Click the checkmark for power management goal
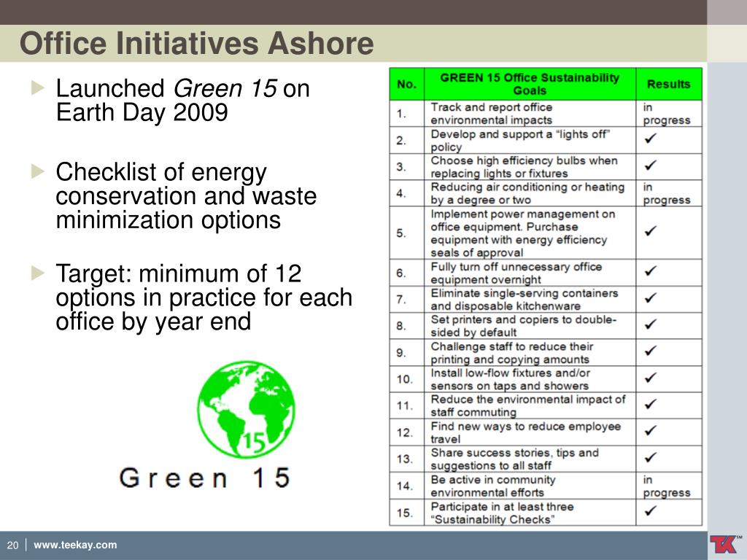The width and height of the screenshot is (747, 560). point(650,231)
